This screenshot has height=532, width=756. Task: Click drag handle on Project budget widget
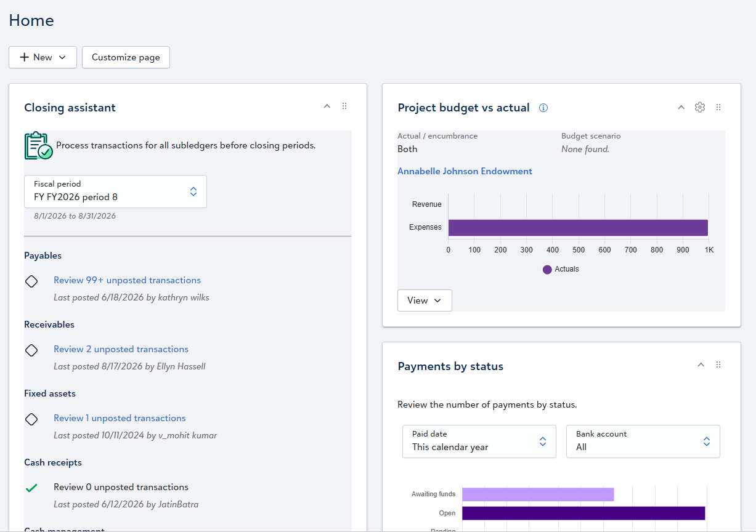(x=718, y=107)
